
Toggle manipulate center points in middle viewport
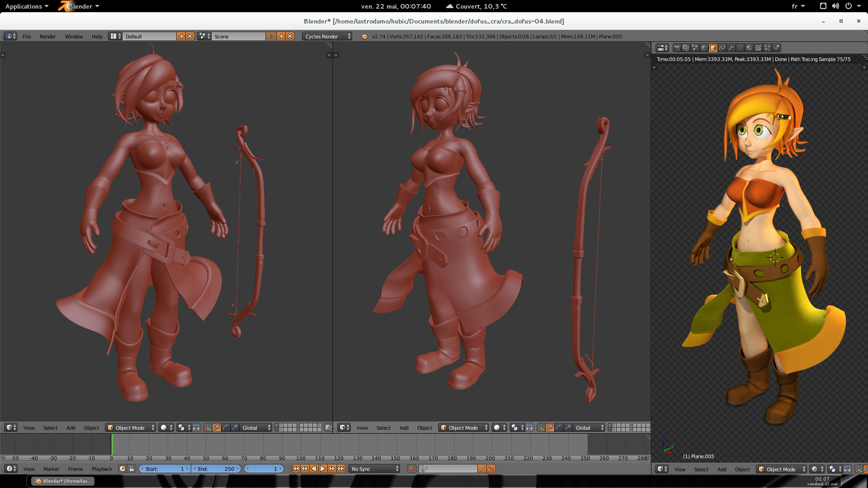coord(529,427)
